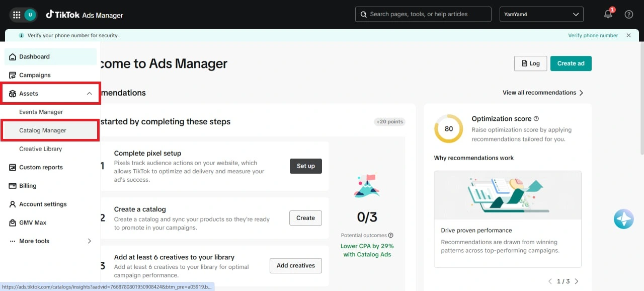Go to next recommendation card

tap(577, 281)
